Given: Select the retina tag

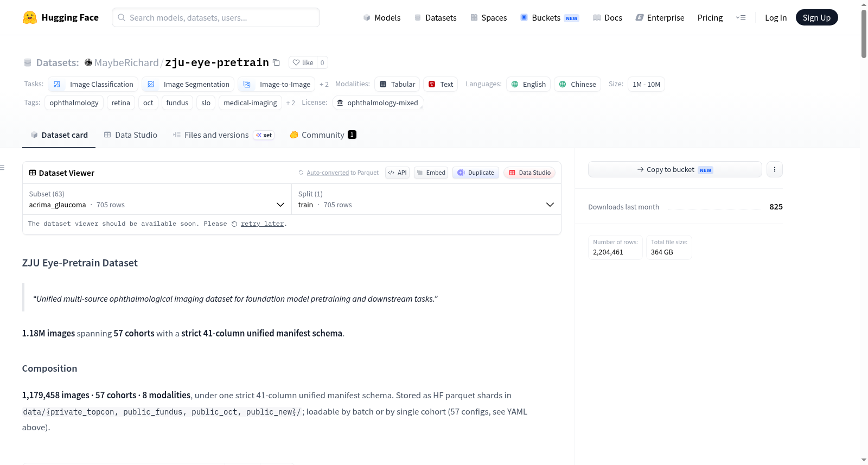Looking at the screenshot, I should pos(121,103).
